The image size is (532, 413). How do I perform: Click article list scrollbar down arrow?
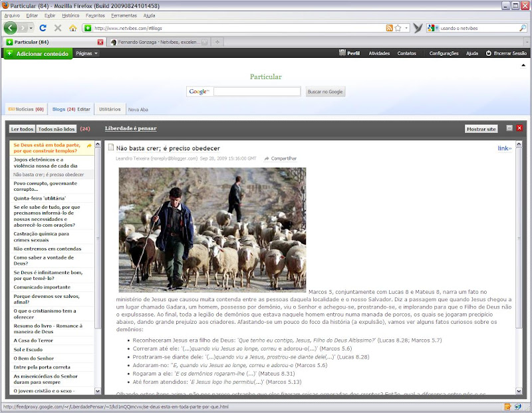point(98,391)
